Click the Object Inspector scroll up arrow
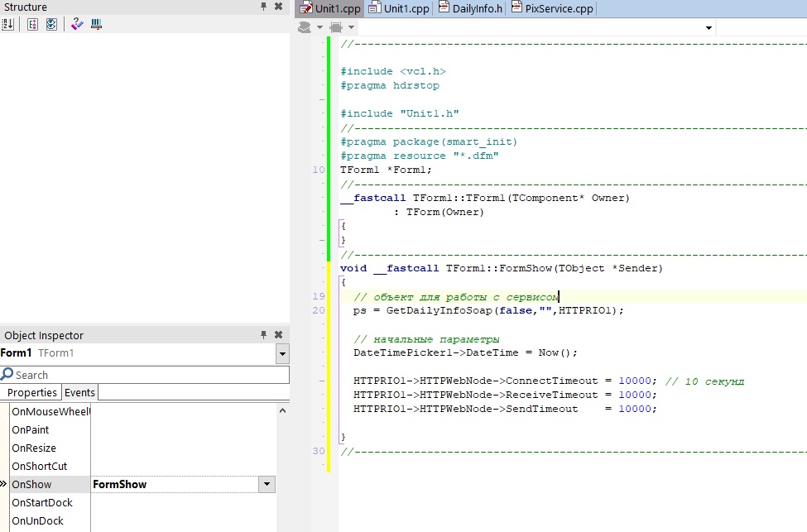Image resolution: width=807 pixels, height=532 pixels. click(282, 410)
